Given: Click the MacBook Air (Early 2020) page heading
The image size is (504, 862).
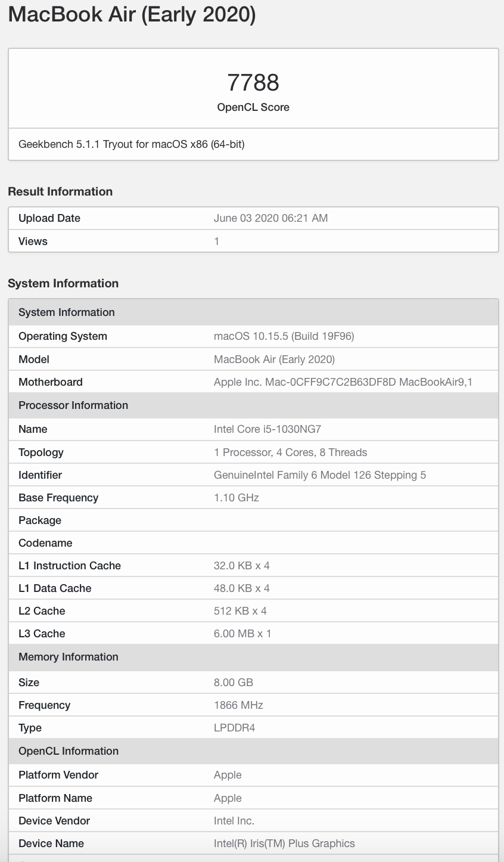Looking at the screenshot, I should tap(132, 15).
